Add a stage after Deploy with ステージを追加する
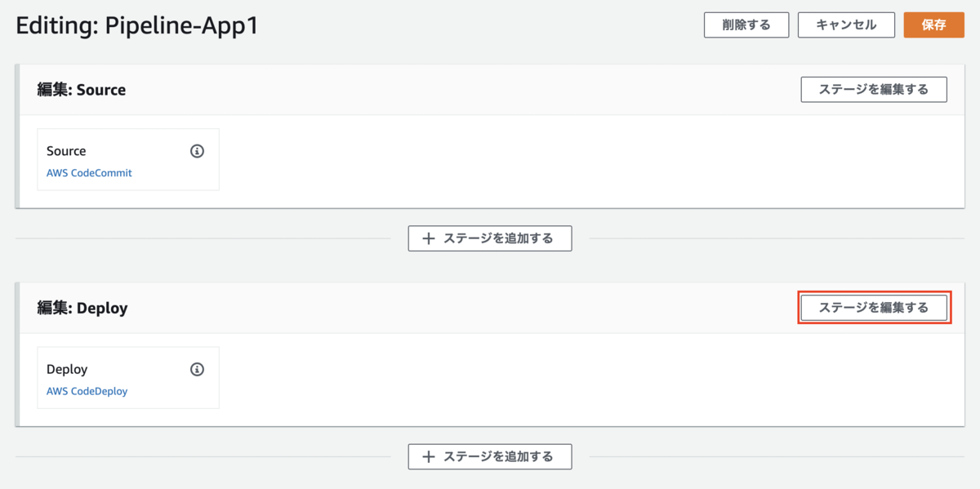The height and width of the screenshot is (489, 980). [x=490, y=456]
